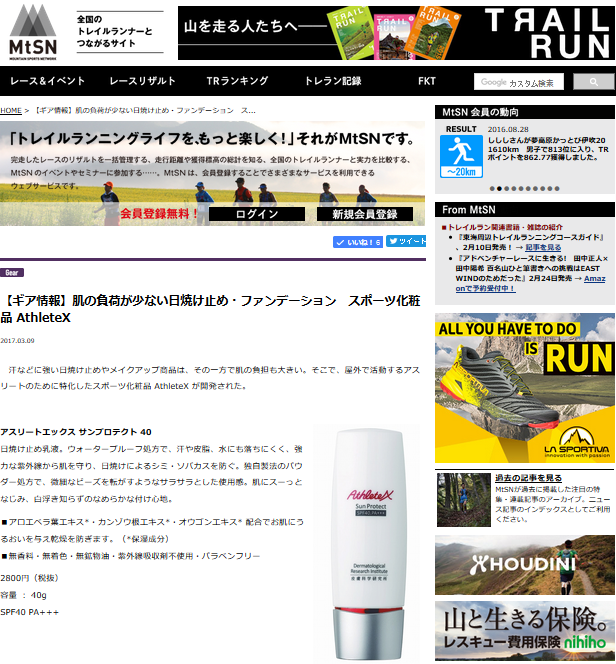Click the Gear category tag
Viewport: 616px width, 664px height.
12,273
